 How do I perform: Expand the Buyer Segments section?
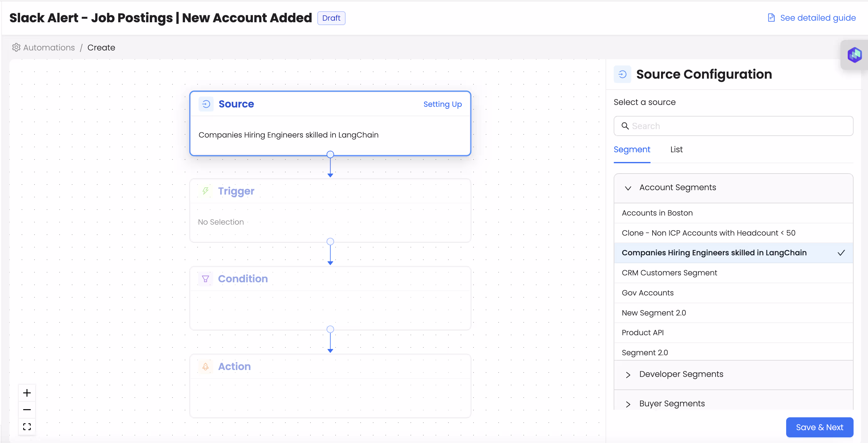[628, 404]
